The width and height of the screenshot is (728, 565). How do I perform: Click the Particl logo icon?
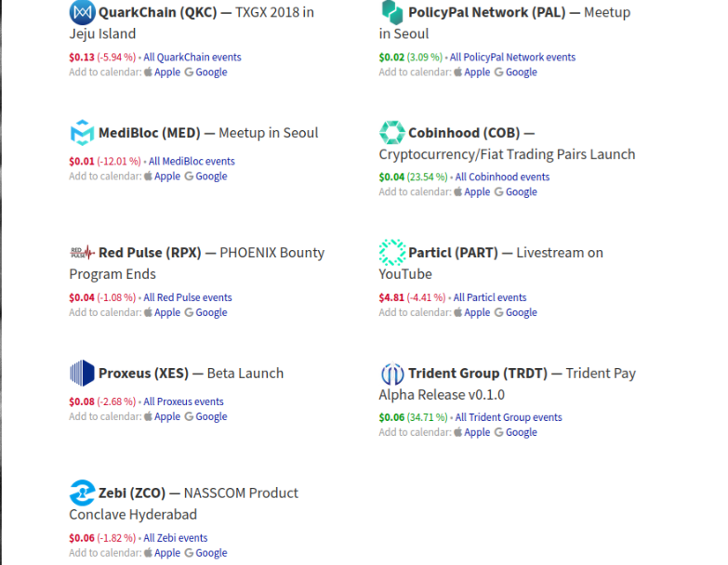391,253
